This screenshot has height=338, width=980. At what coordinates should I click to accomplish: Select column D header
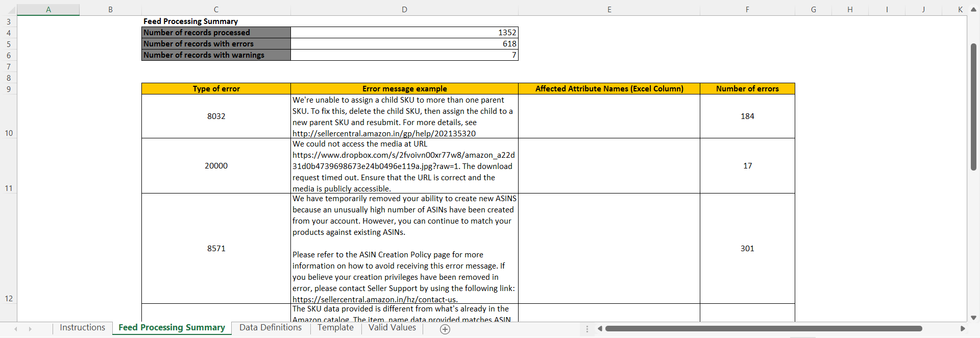coord(404,10)
